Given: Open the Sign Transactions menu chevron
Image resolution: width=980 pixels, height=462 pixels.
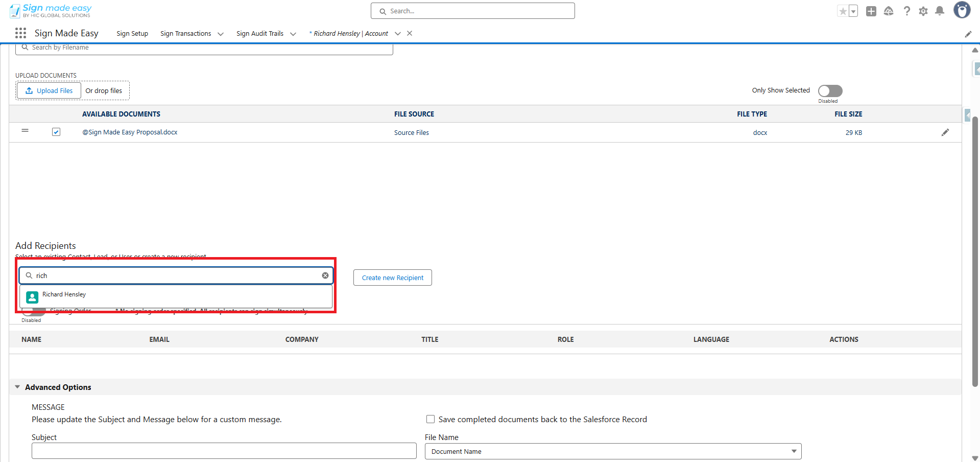Looking at the screenshot, I should [x=221, y=34].
